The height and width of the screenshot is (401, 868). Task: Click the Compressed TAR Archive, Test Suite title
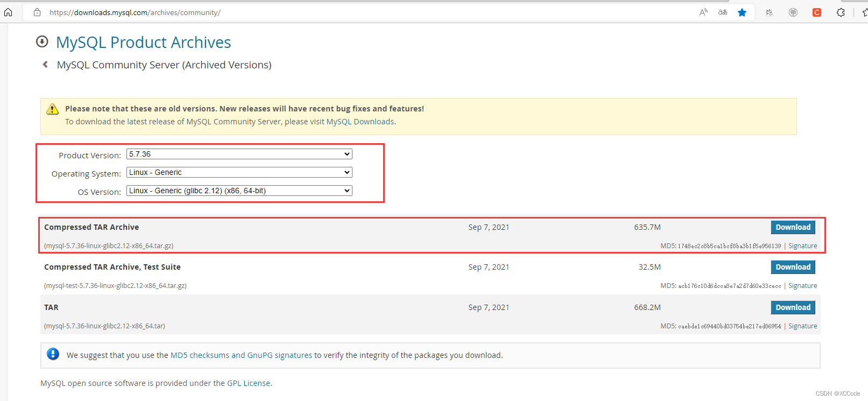112,267
